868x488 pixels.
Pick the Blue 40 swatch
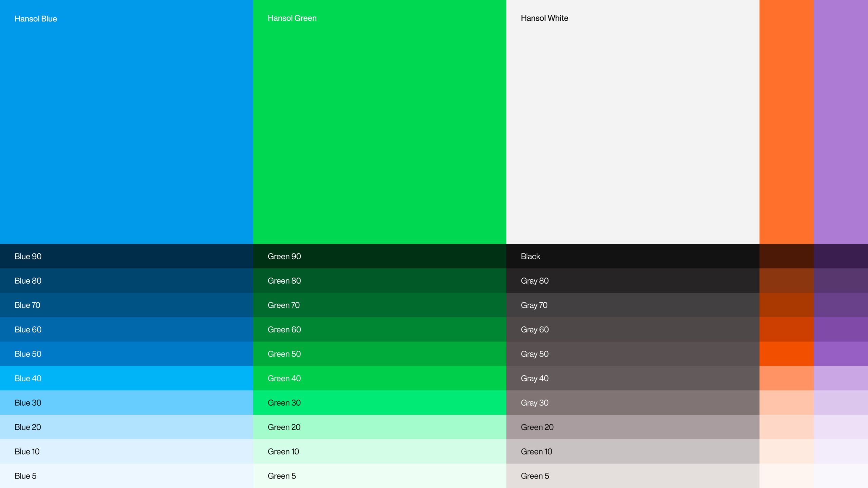point(126,378)
